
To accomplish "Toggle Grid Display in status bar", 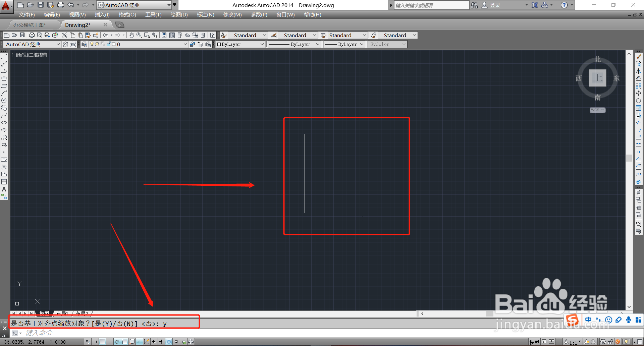I will pyautogui.click(x=102, y=342).
